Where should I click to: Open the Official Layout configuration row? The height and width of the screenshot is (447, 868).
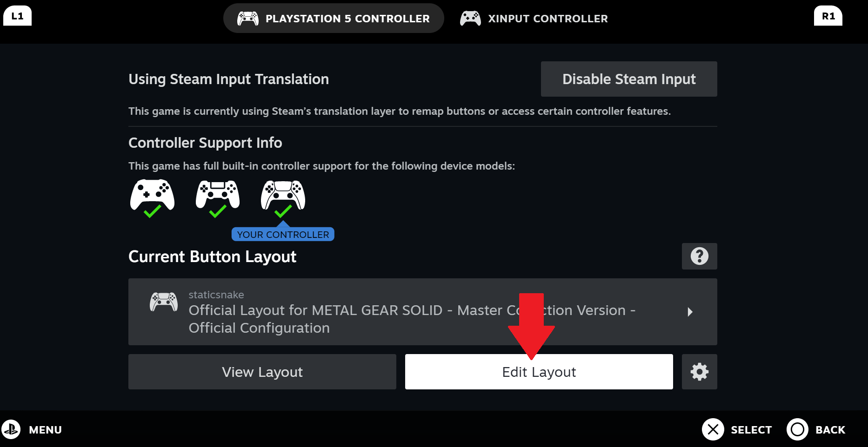pos(423,312)
